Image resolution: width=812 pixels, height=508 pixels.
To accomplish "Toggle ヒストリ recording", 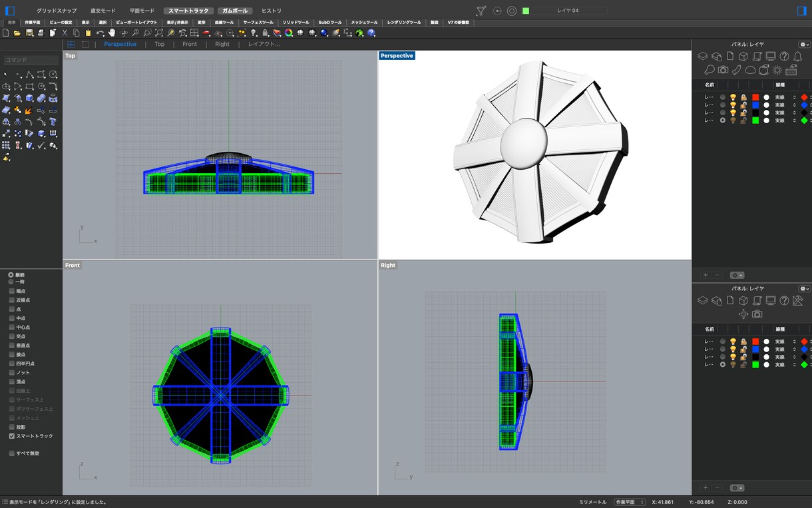I will [x=271, y=11].
